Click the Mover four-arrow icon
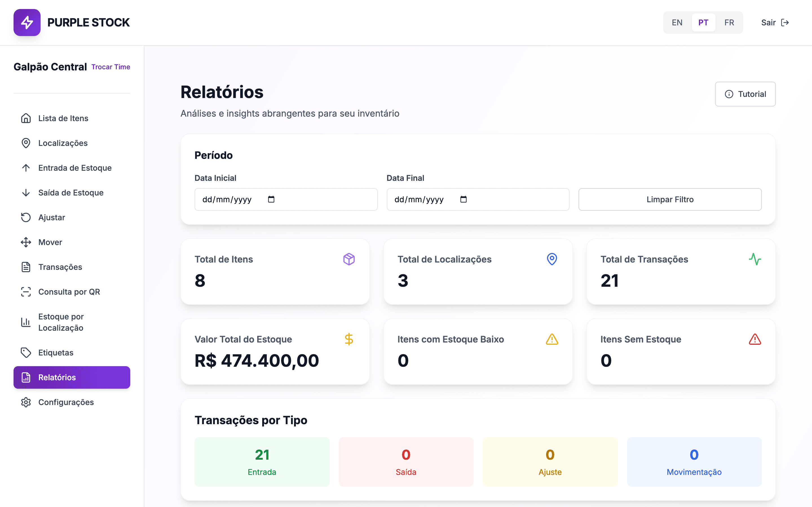The height and width of the screenshot is (507, 812). tap(26, 243)
